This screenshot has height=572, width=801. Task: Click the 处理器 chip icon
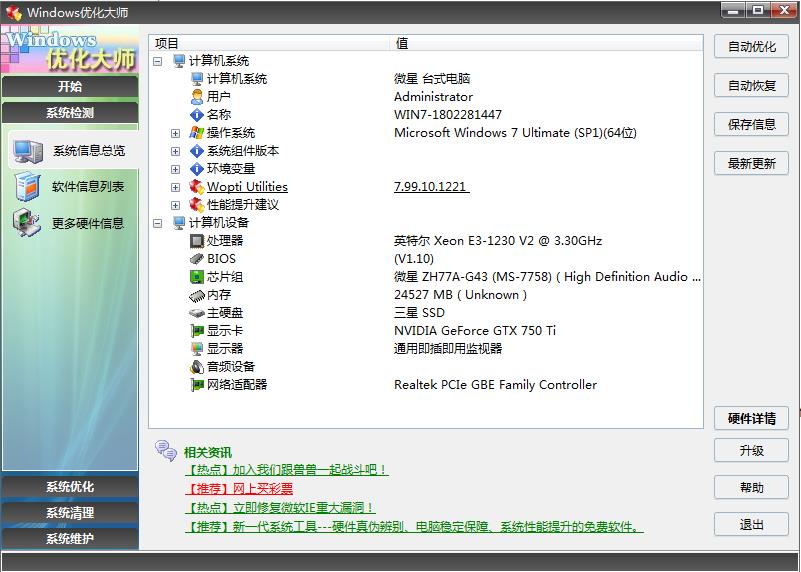(197, 241)
